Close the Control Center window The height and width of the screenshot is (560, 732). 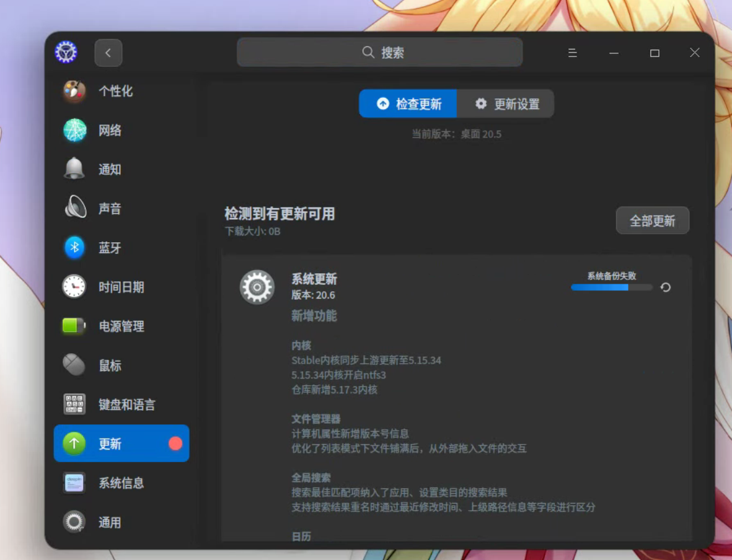click(x=695, y=53)
